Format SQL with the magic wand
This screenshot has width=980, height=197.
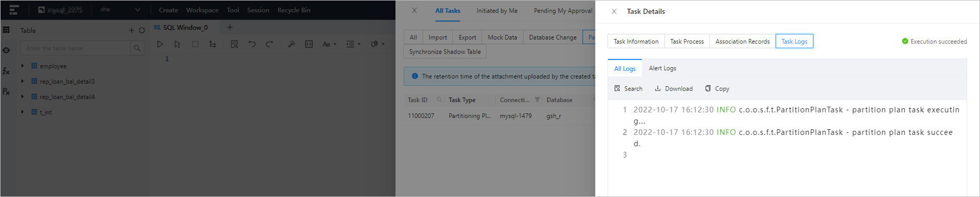[291, 44]
